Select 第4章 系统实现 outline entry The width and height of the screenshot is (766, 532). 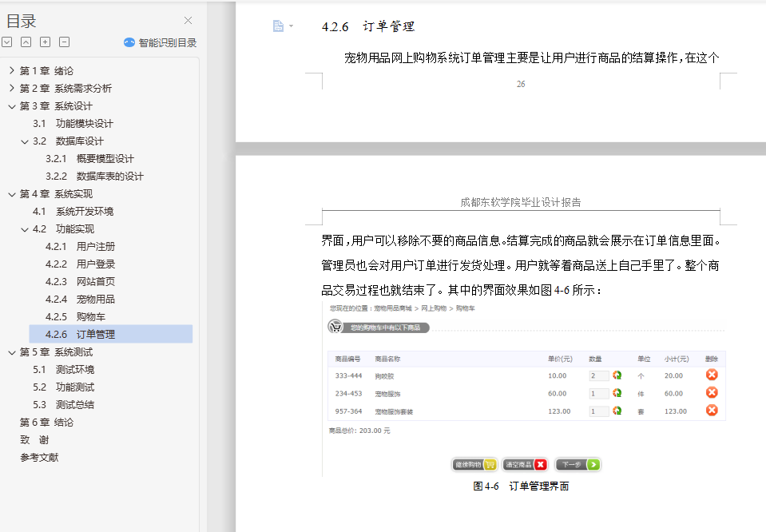pos(56,194)
